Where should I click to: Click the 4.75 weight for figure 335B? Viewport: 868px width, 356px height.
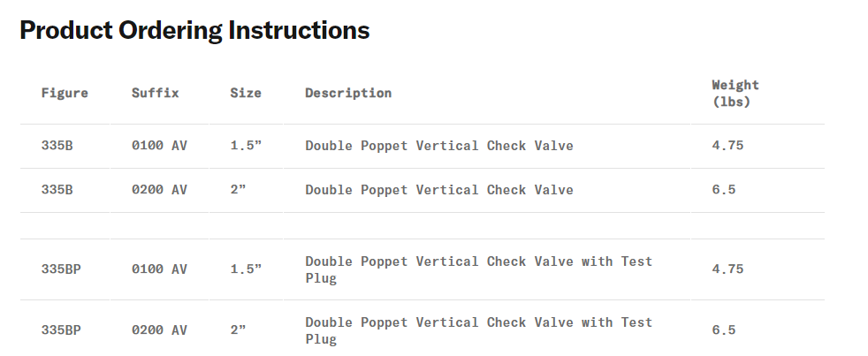click(x=727, y=146)
